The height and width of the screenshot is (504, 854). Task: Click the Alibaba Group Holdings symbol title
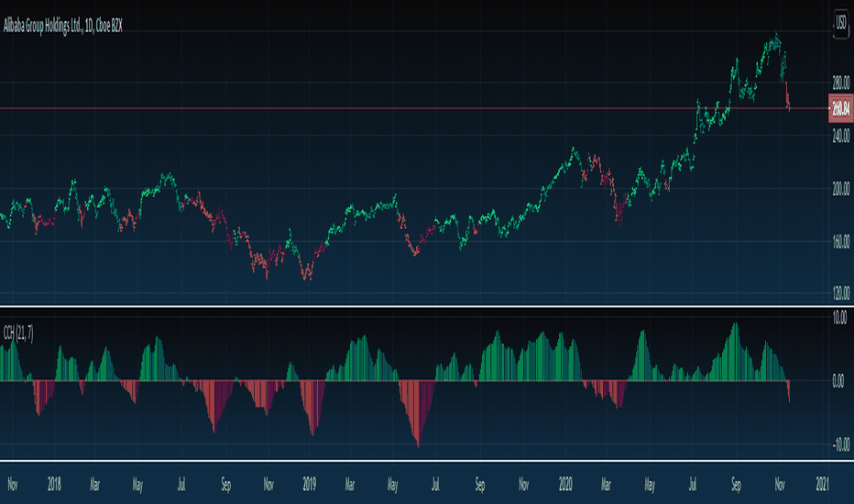tap(62, 27)
